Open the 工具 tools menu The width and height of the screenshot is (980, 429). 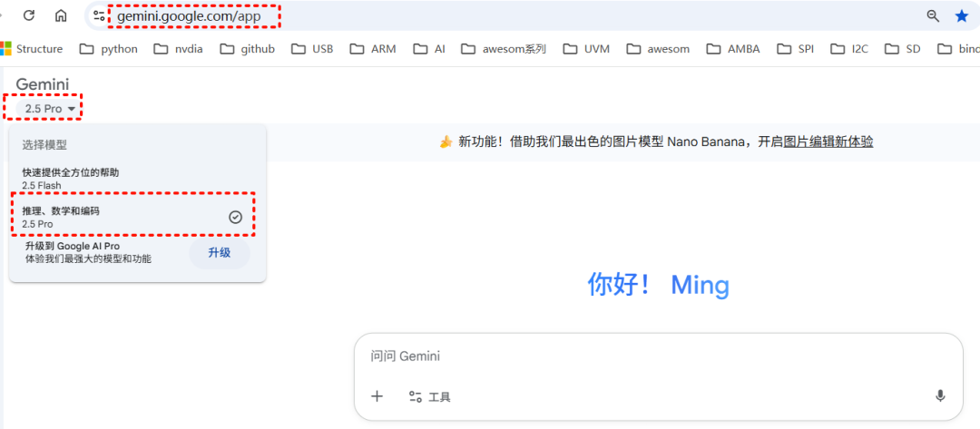click(x=429, y=396)
